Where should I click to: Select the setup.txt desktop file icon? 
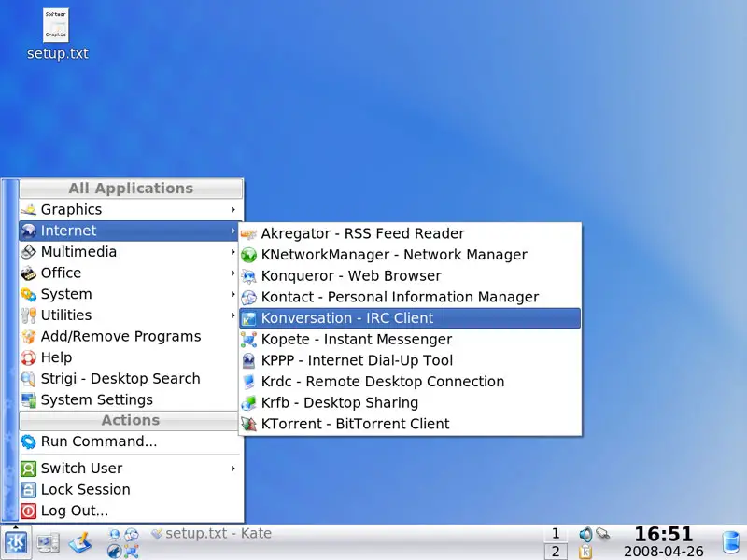tap(57, 35)
